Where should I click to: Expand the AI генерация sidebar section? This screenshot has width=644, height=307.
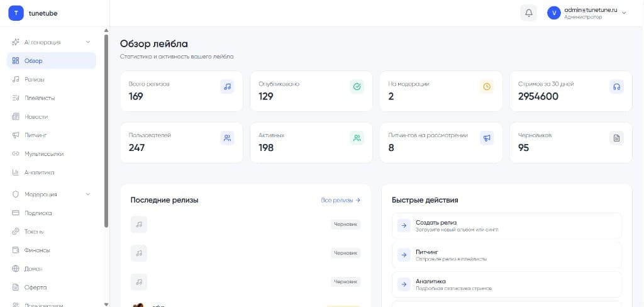tap(52, 42)
